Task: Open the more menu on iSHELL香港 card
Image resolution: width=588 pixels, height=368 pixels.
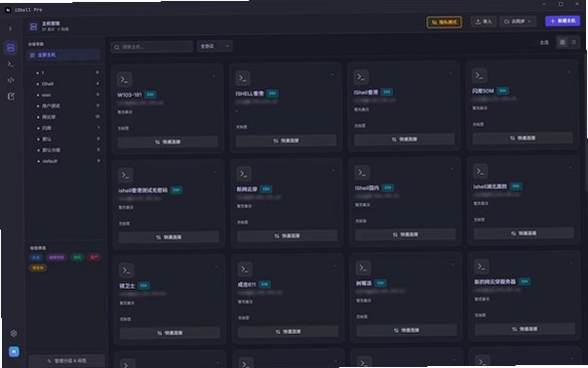Action: (333, 75)
